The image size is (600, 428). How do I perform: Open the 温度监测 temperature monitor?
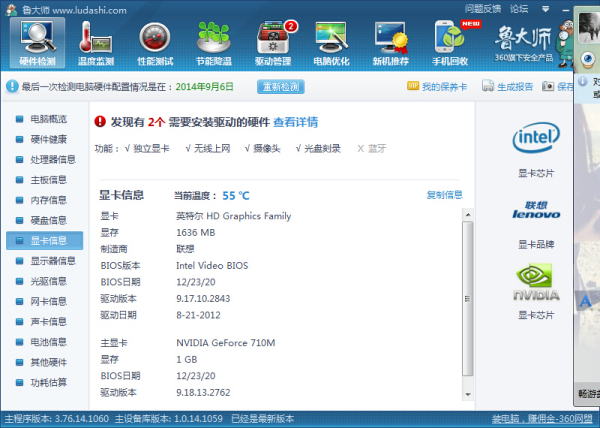(x=96, y=43)
